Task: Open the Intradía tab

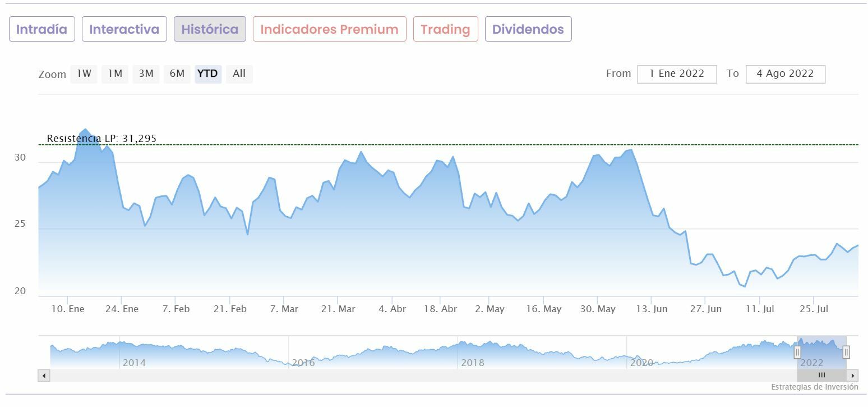Action: (x=41, y=29)
